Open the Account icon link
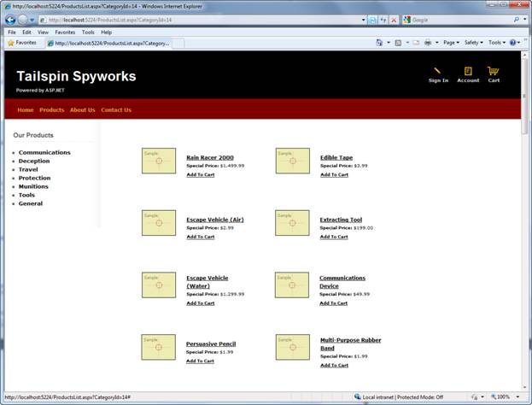532x405 pixels. (x=468, y=71)
